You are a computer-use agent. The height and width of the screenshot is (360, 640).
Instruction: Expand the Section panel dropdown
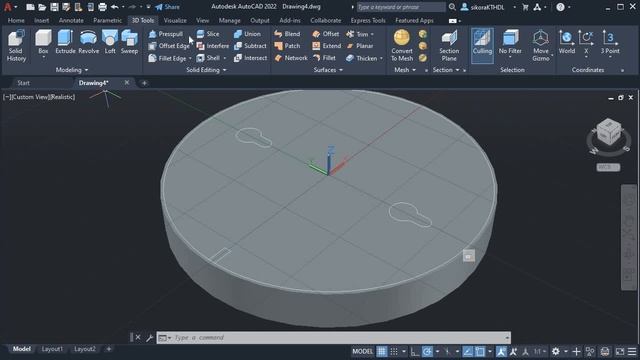coord(446,70)
